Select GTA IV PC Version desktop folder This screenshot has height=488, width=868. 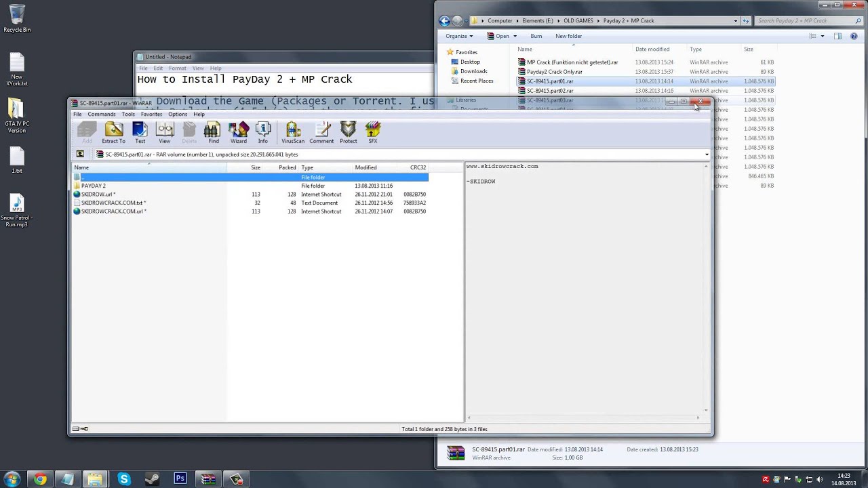(17, 117)
